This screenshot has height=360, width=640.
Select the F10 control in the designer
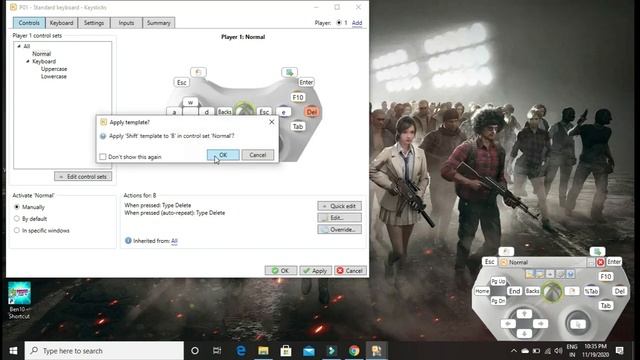(x=298, y=97)
